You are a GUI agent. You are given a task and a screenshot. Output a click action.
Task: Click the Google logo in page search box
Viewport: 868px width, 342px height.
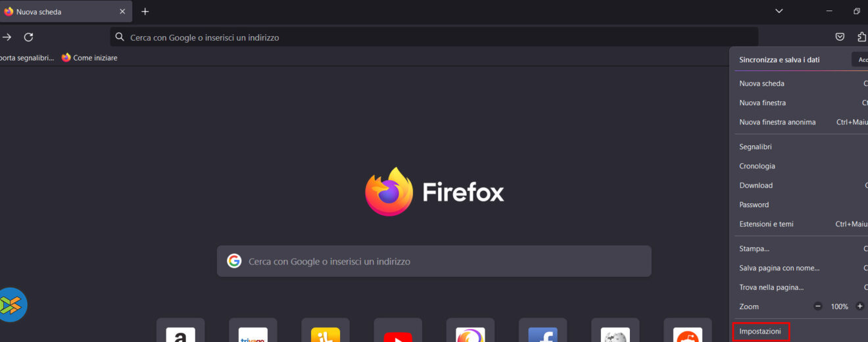point(234,261)
